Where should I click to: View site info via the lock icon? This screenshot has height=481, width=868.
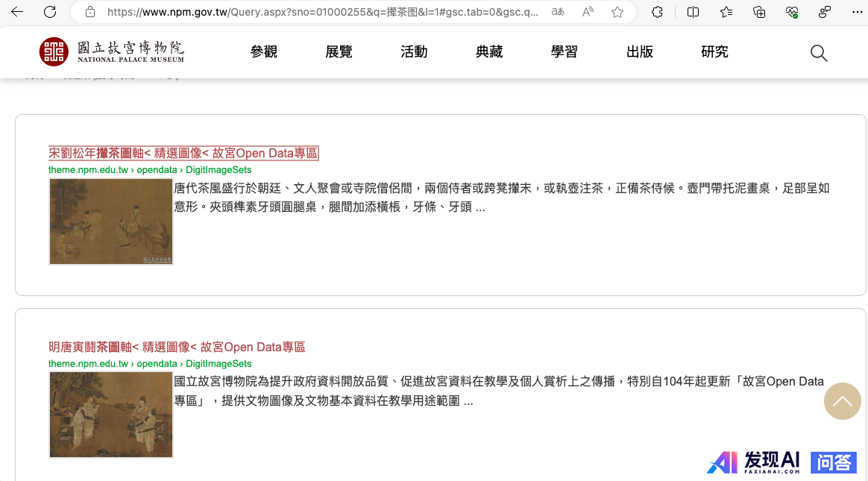click(90, 12)
